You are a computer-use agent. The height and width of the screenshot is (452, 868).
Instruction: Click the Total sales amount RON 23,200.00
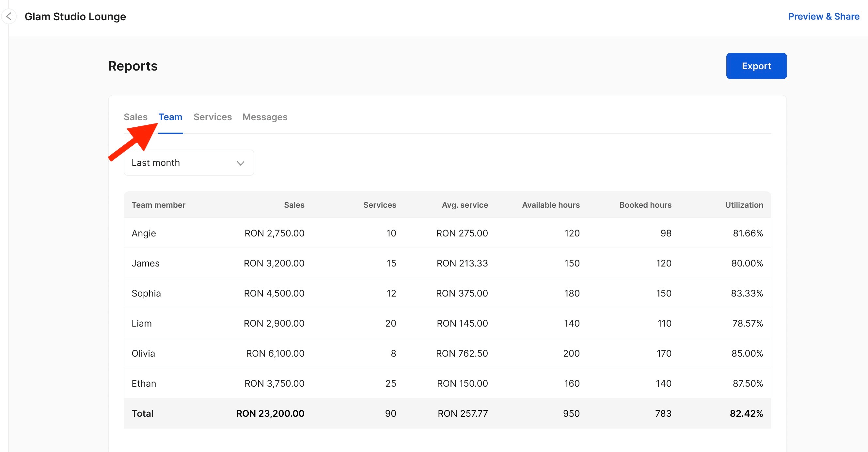[x=270, y=413]
